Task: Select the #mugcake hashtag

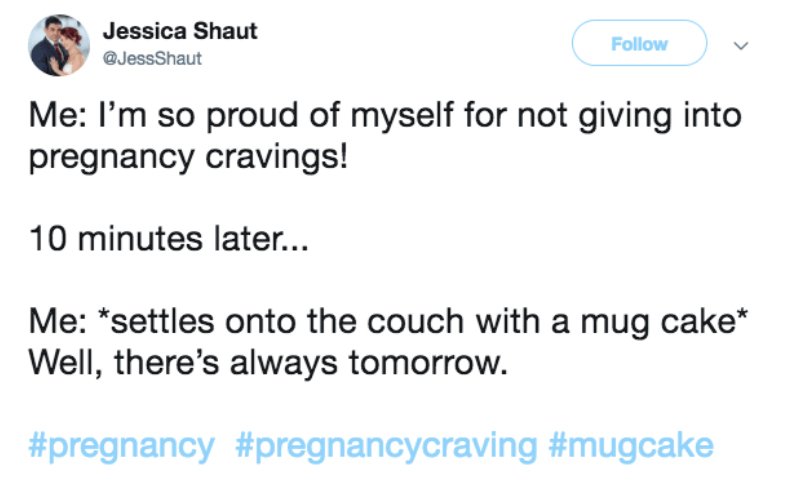Action: (x=631, y=447)
